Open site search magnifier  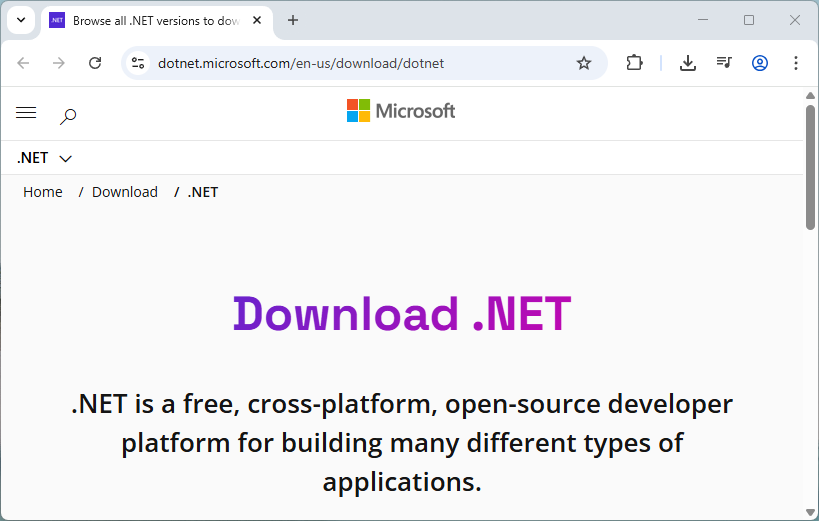click(68, 116)
